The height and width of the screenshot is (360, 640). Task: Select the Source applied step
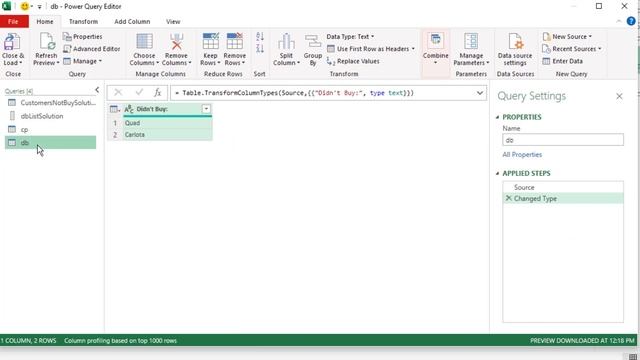pos(563,187)
